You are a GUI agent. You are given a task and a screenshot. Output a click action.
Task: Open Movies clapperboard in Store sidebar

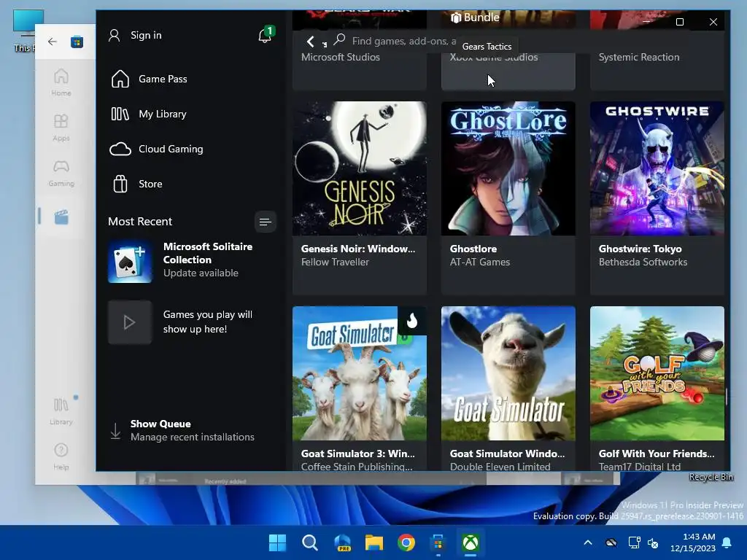coord(61,217)
